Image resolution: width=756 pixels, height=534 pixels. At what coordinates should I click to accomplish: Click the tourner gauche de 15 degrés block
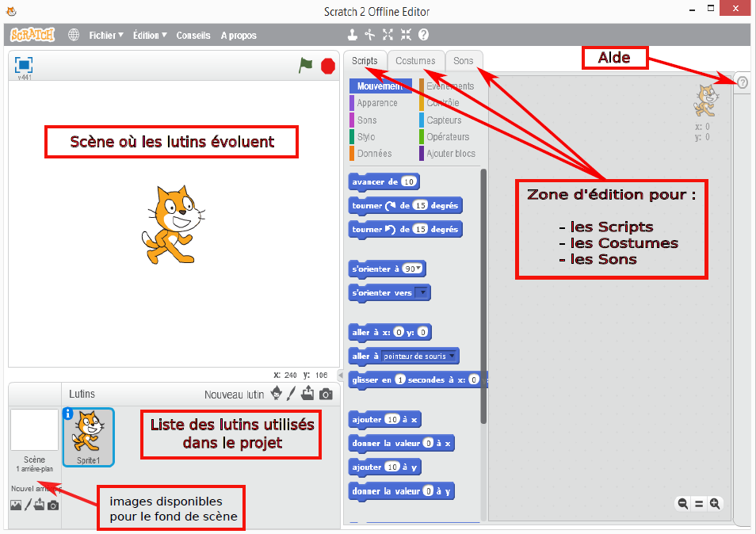[x=405, y=229]
